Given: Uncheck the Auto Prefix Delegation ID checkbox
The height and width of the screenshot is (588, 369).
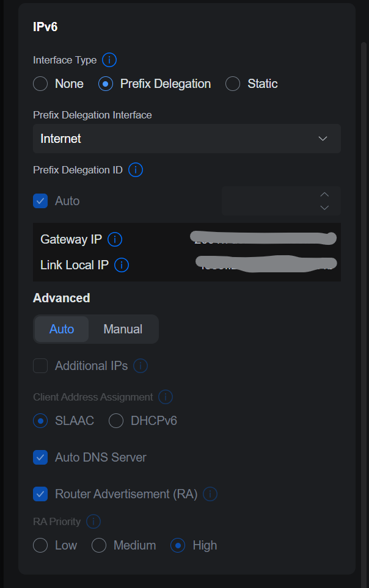Looking at the screenshot, I should [40, 201].
